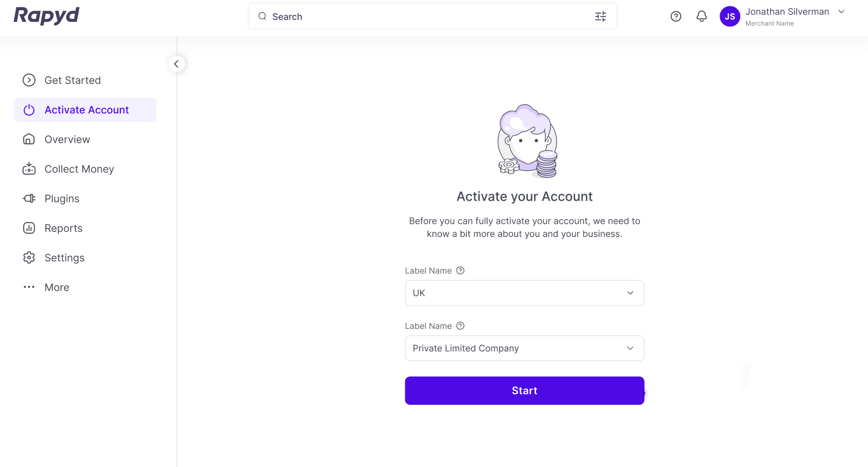
Task: Show help tooltip for the company type label
Action: [460, 326]
